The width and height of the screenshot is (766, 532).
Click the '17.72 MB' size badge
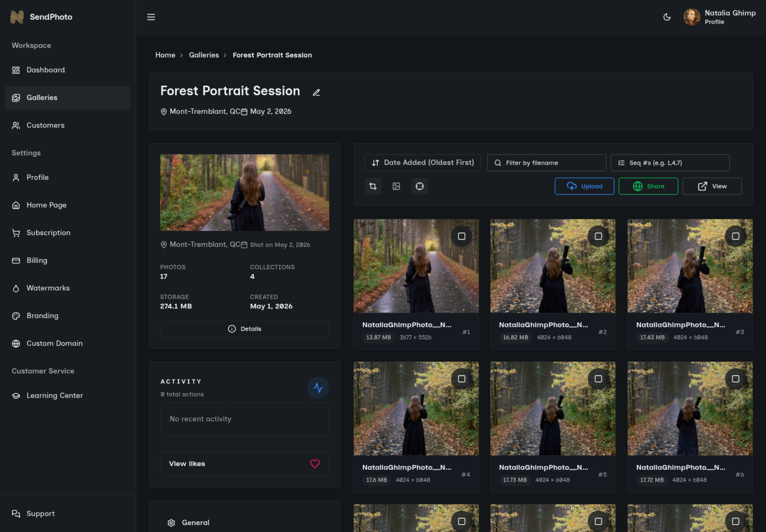point(652,480)
